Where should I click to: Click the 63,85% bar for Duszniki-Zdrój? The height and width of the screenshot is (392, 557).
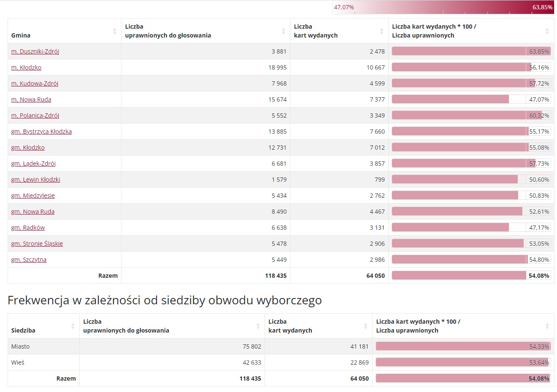471,51
